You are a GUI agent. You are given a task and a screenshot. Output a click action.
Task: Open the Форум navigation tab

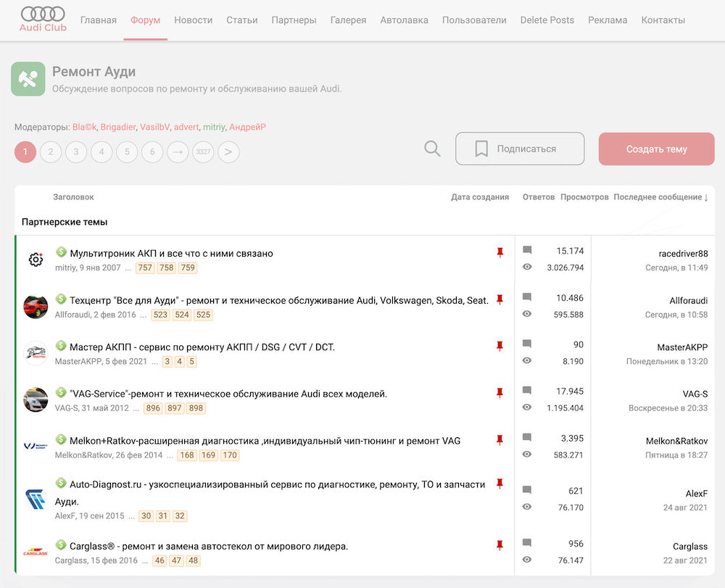coord(145,20)
